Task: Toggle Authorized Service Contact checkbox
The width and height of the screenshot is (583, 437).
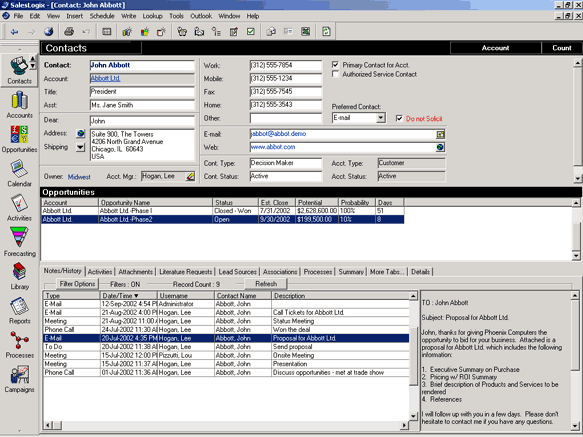Action: 335,74
